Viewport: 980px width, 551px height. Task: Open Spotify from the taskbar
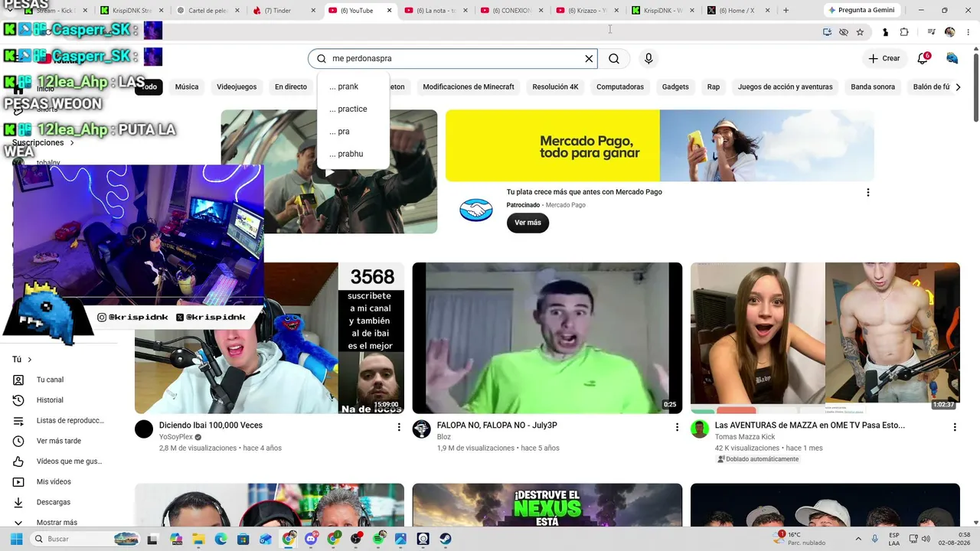(379, 539)
